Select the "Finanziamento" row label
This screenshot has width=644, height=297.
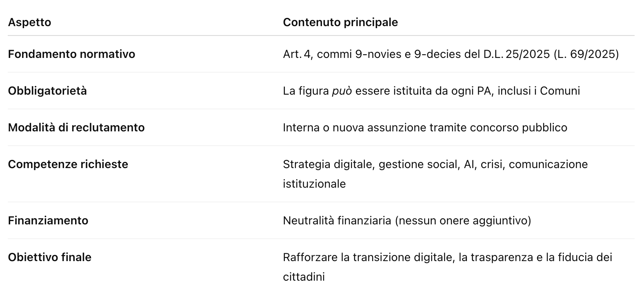tap(48, 220)
